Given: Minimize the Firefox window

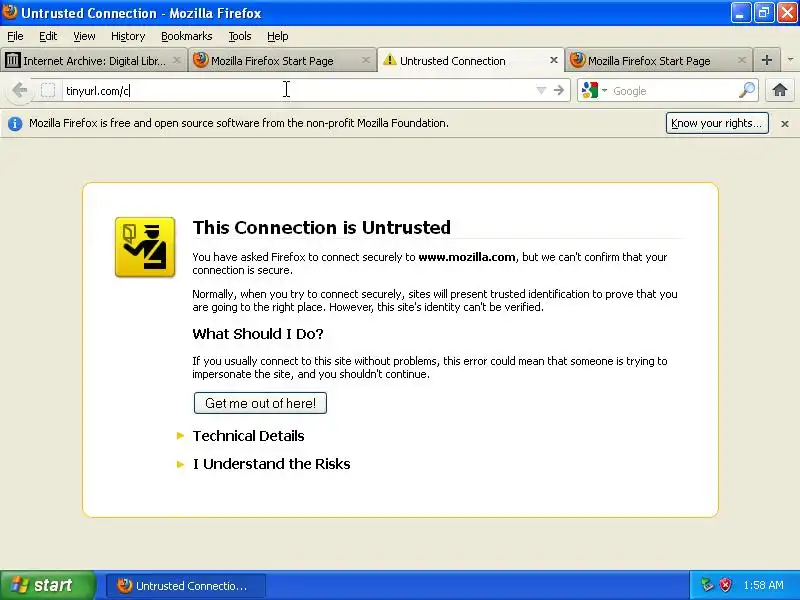Looking at the screenshot, I should (x=741, y=13).
